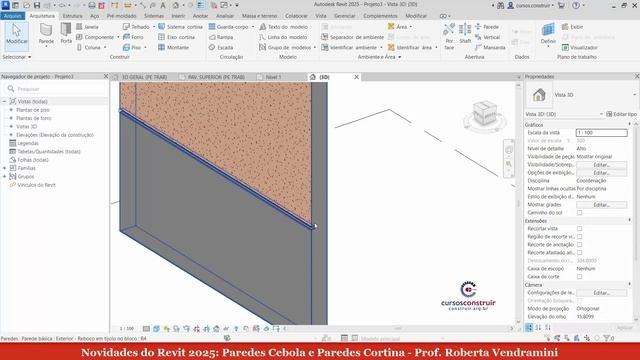Choose the Eixo cortina grid tool
The height and width of the screenshot is (360, 640).
[176, 37]
